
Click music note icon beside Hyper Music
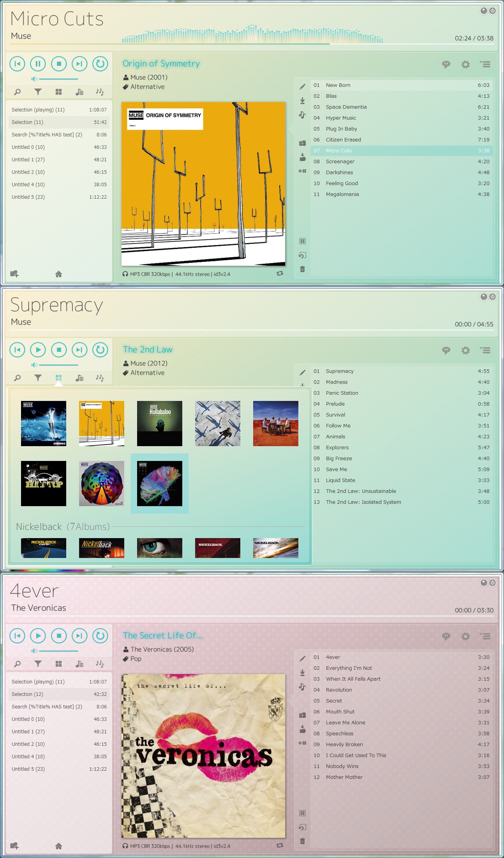click(x=302, y=115)
